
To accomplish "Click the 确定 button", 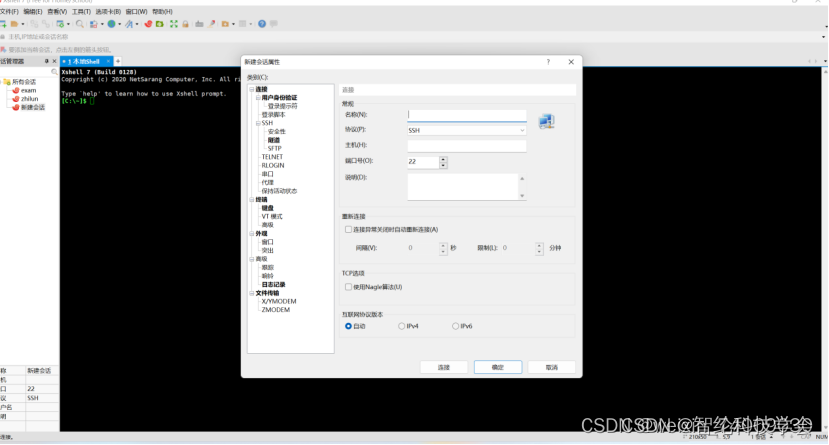I will click(x=497, y=368).
